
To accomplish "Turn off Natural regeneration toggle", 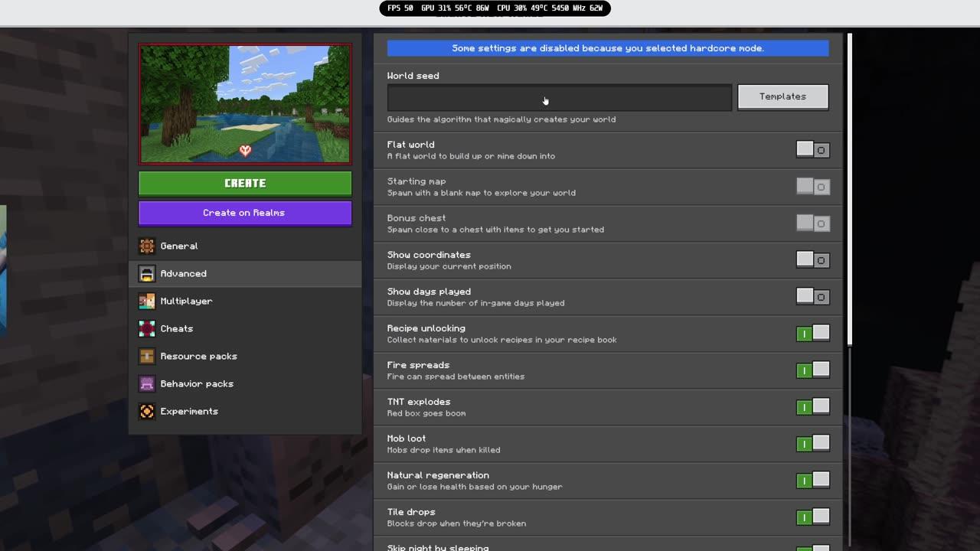I will click(x=812, y=481).
